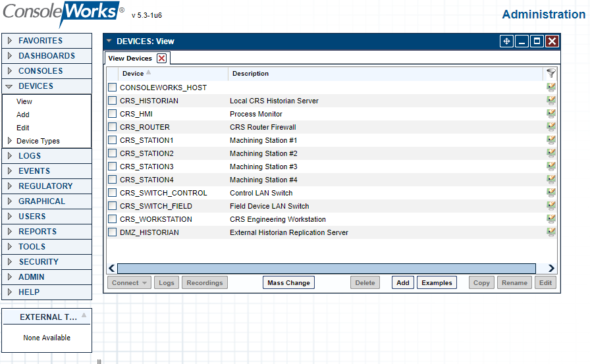Open edit icon for CRS_STATION4 row
The width and height of the screenshot is (590, 364).
pos(551,180)
